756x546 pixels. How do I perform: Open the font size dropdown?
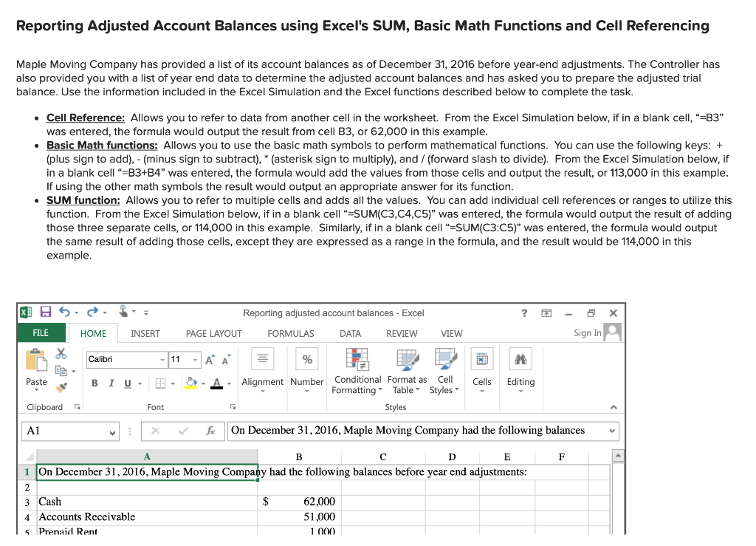coord(194,360)
